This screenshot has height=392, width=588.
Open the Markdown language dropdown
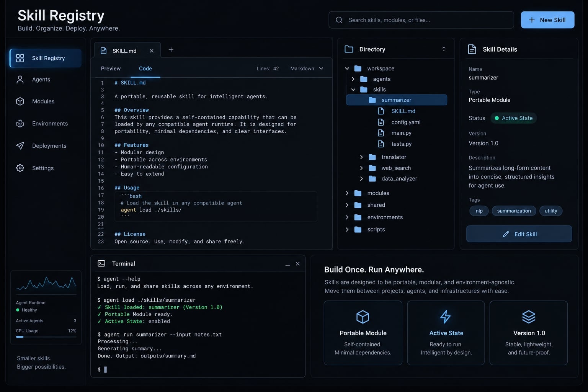coord(307,69)
